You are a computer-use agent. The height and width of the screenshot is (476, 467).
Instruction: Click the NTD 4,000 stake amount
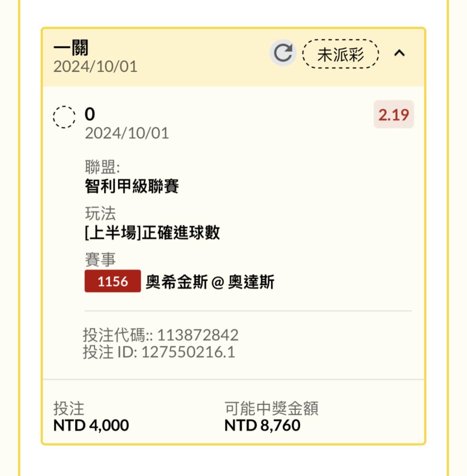pos(91,425)
